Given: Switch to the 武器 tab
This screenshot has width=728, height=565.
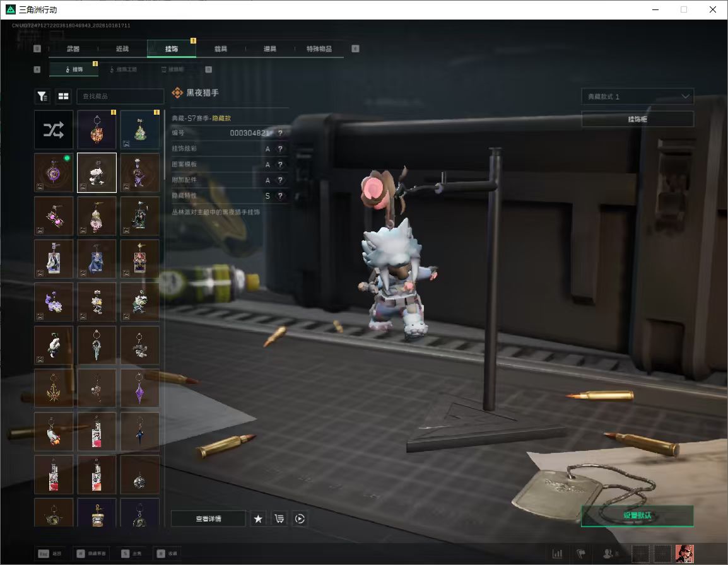Looking at the screenshot, I should [73, 49].
